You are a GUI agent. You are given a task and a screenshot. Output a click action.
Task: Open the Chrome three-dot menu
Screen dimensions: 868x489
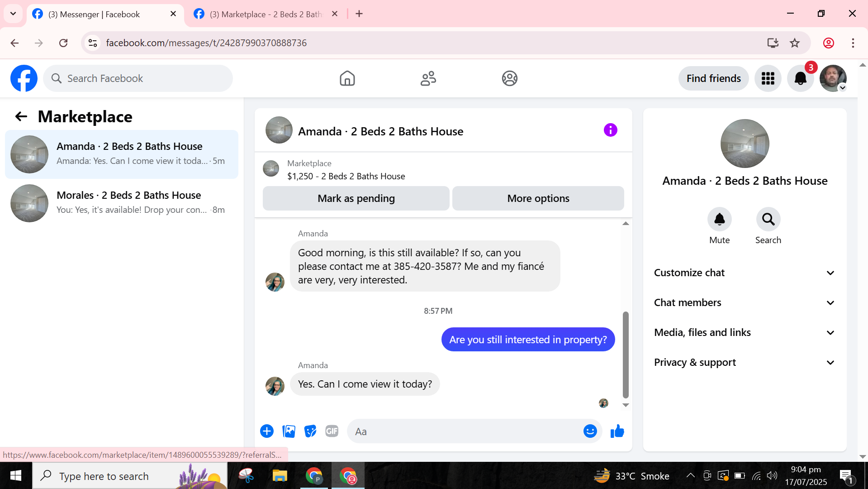[x=853, y=43]
